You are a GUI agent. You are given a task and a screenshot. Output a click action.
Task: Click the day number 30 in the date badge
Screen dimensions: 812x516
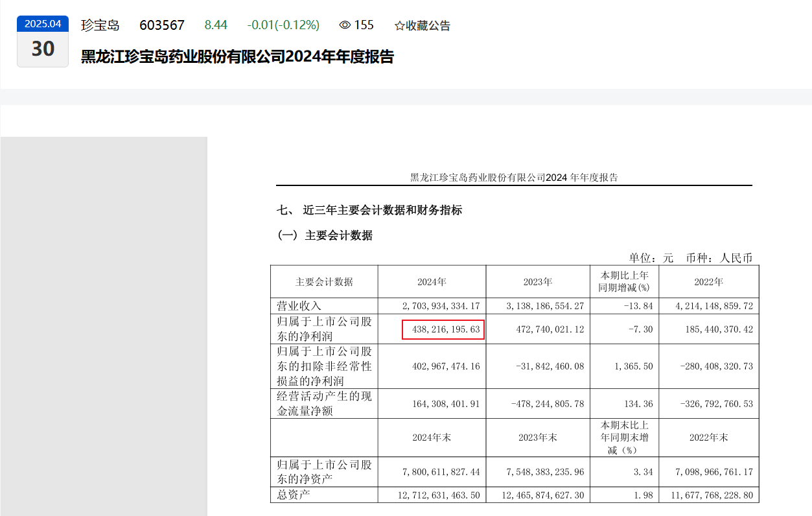pos(43,49)
